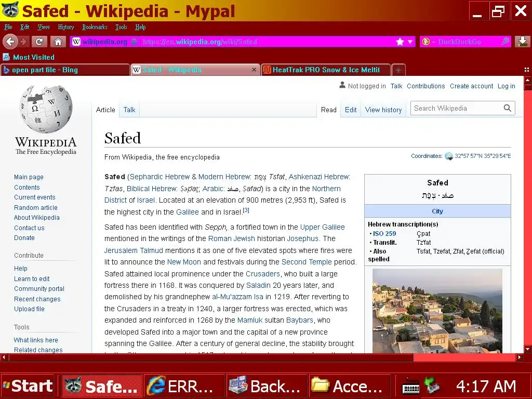532x399 pixels.
Task: Open the Help menu
Action: (140, 27)
